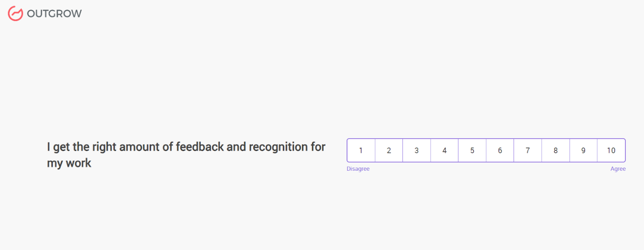Click the OUTGROW wordmark text
644x250 pixels.
pos(54,14)
